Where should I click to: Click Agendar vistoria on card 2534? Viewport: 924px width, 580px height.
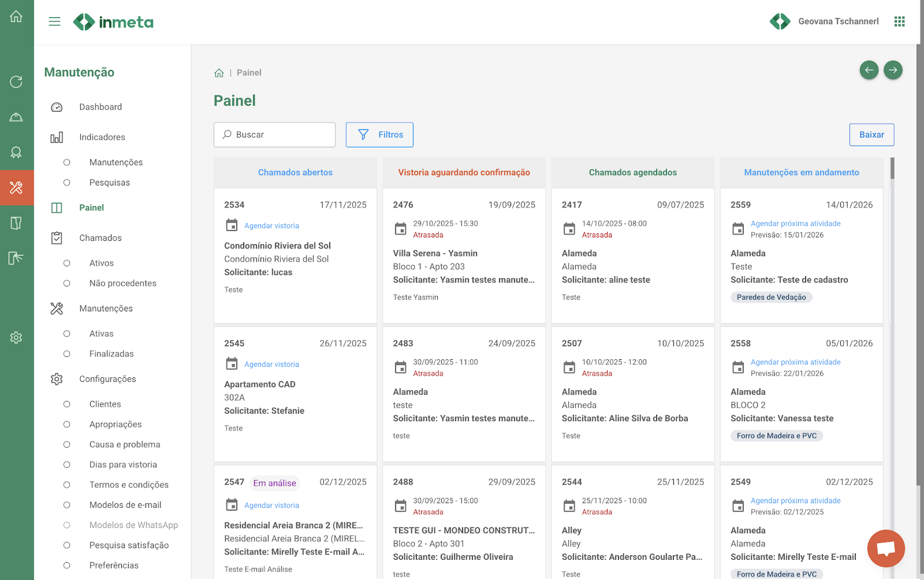pyautogui.click(x=271, y=226)
